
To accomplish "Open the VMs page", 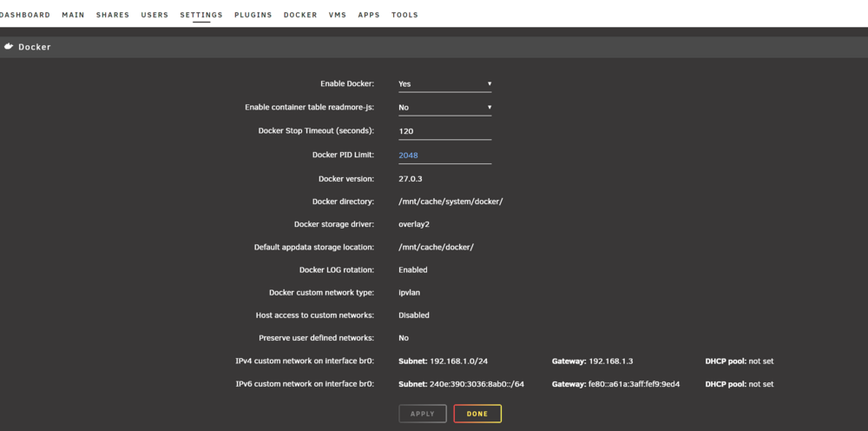I will tap(337, 15).
